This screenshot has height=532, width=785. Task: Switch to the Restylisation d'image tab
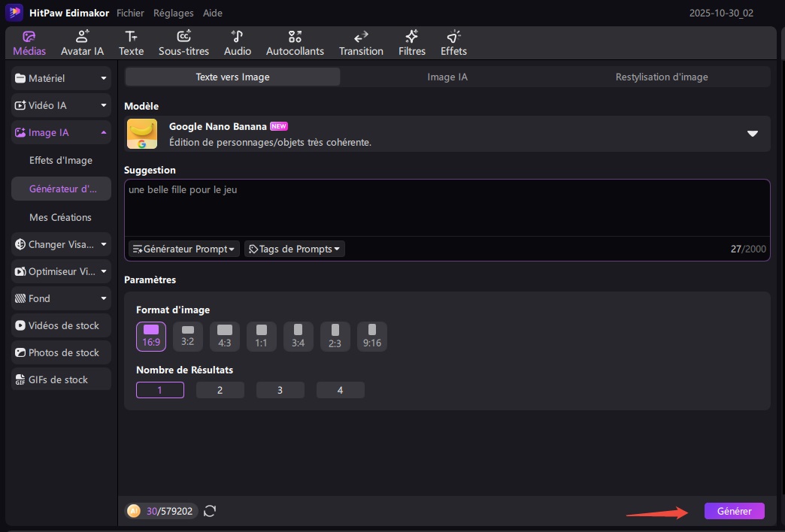(661, 77)
